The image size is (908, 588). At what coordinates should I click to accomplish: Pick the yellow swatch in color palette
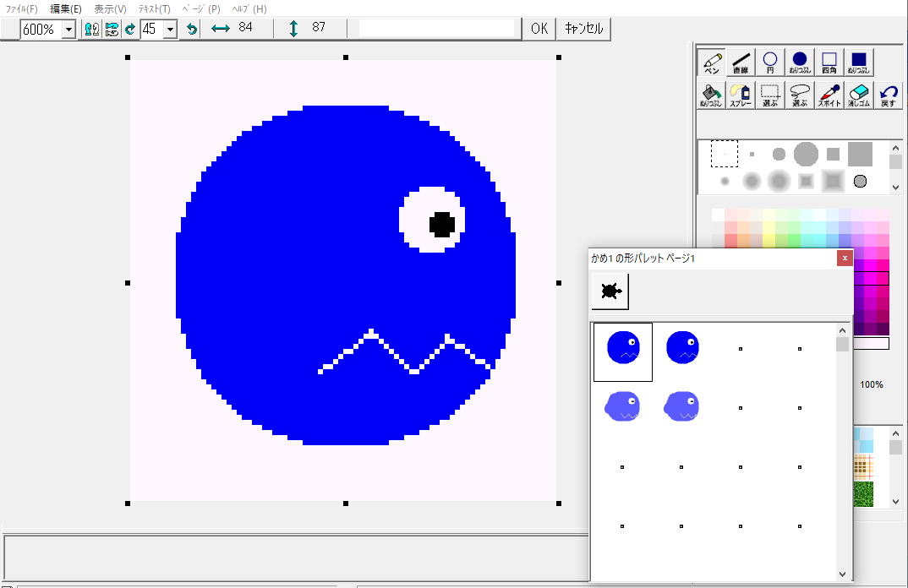tap(769, 240)
